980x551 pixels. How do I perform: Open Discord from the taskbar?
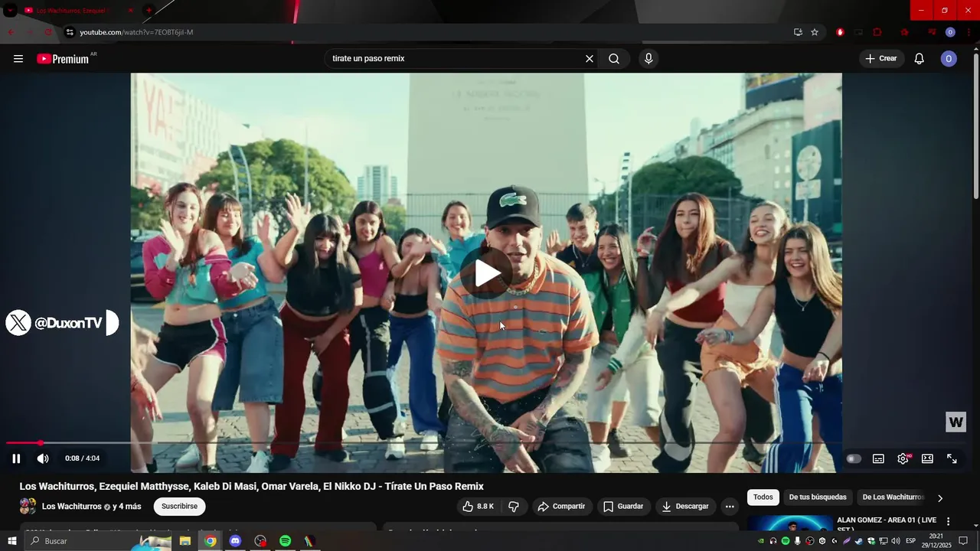pyautogui.click(x=235, y=541)
